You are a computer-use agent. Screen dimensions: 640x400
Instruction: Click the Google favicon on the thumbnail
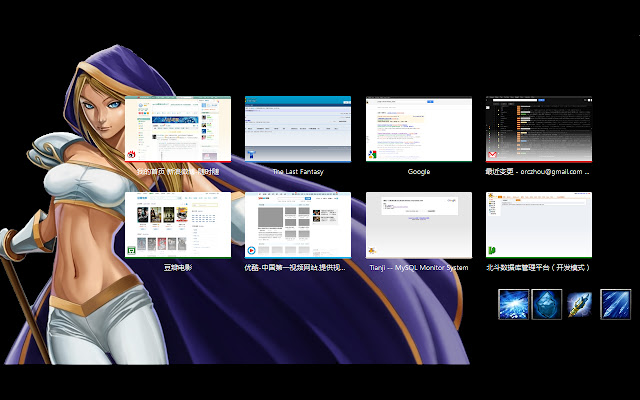(x=372, y=155)
